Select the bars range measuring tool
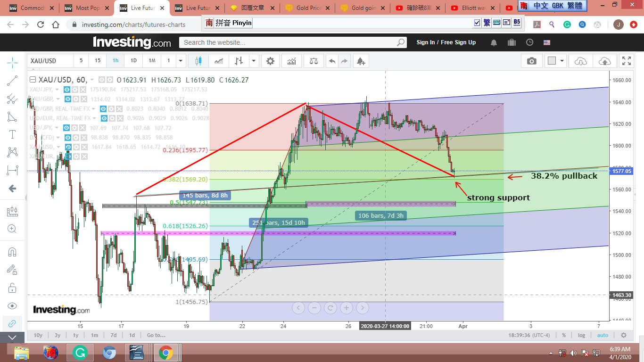 [x=13, y=170]
